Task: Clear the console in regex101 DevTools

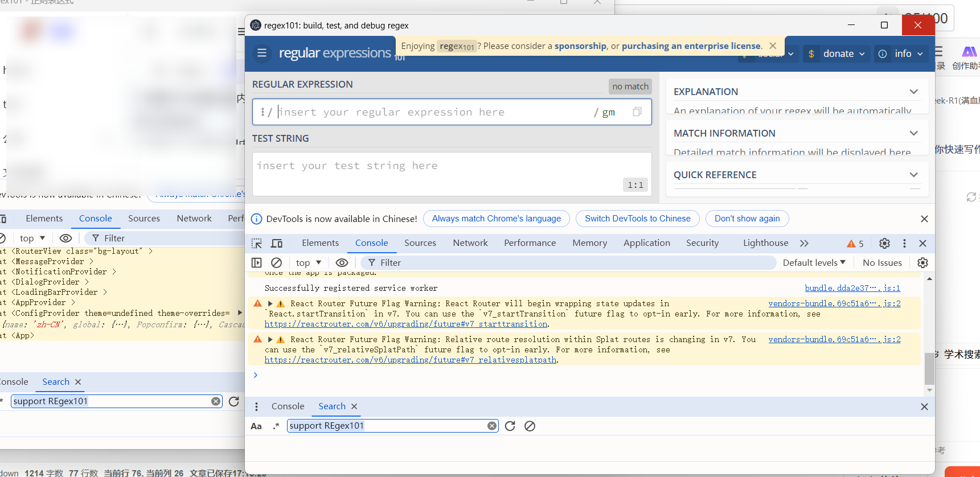Action: (276, 262)
